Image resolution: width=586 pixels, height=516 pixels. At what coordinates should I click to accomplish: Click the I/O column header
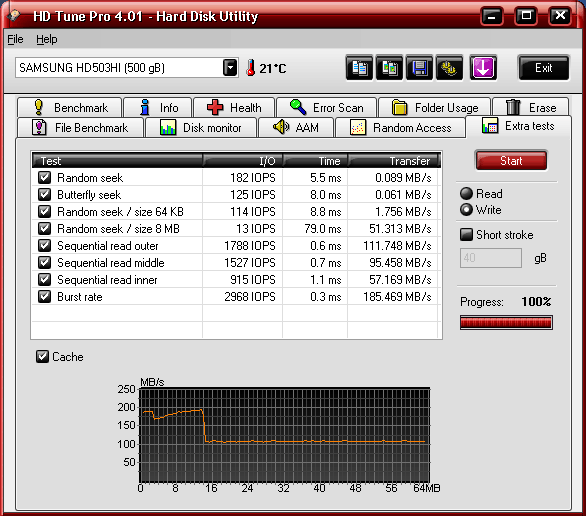(243, 161)
